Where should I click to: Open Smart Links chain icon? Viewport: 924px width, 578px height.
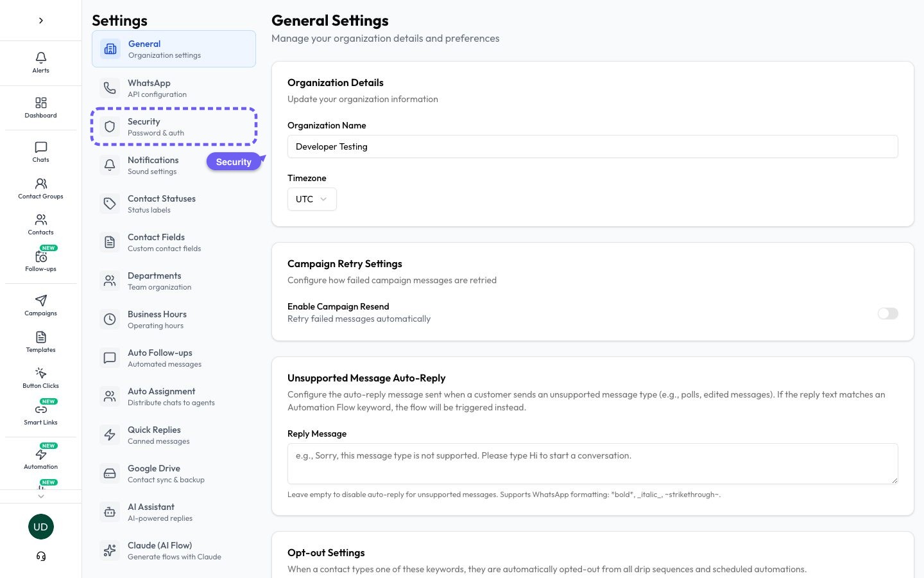(41, 410)
